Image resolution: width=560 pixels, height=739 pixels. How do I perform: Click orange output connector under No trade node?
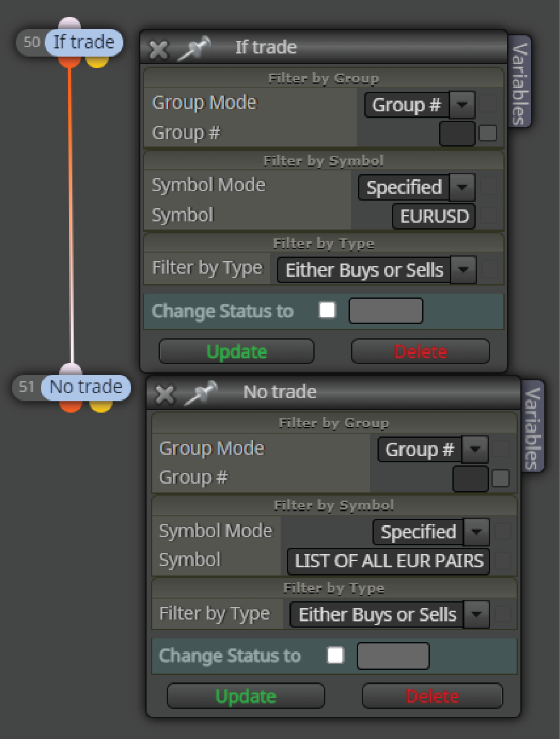(x=71, y=406)
